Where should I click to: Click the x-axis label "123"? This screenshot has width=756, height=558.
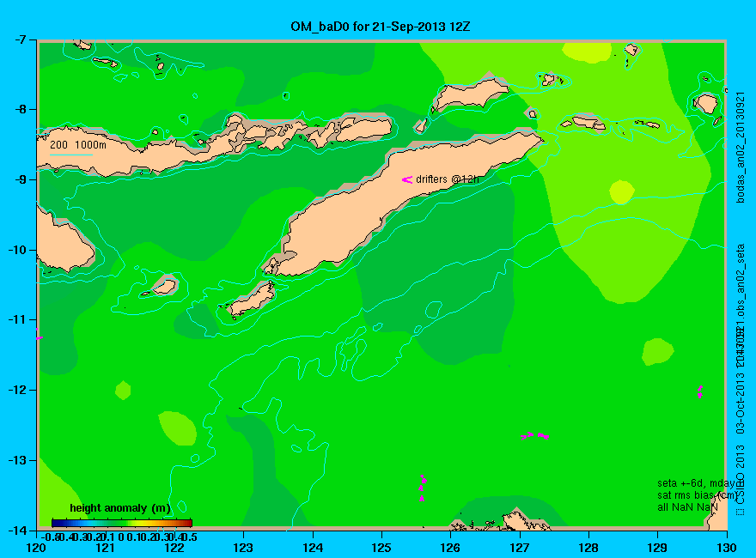pyautogui.click(x=243, y=548)
